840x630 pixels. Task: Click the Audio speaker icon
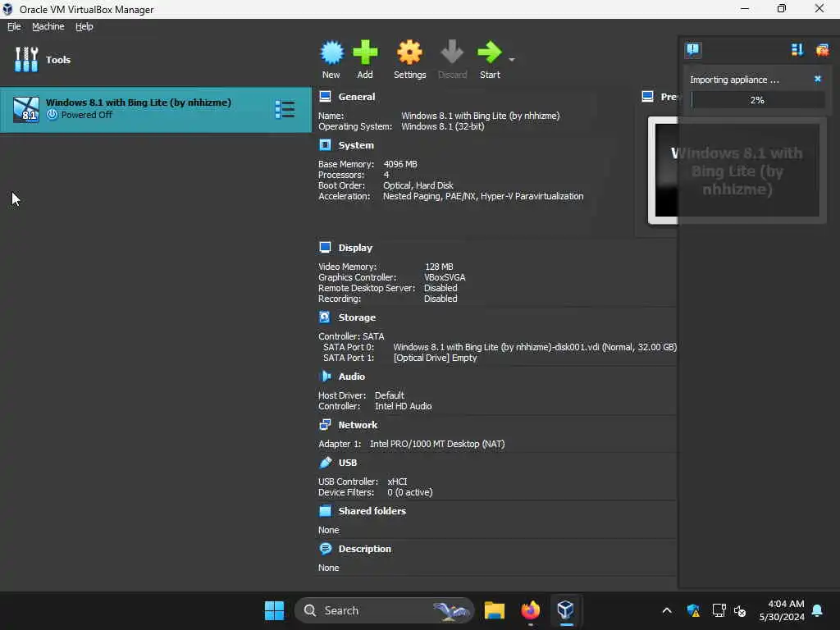(325, 376)
